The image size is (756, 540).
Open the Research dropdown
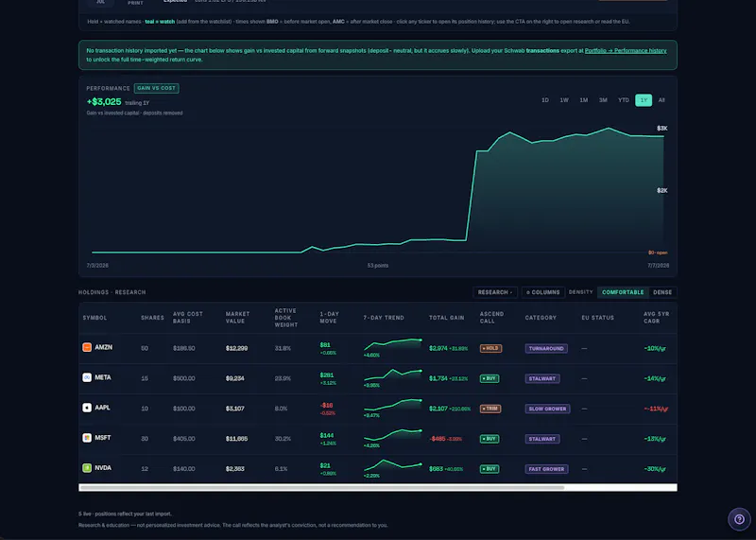[x=495, y=292]
